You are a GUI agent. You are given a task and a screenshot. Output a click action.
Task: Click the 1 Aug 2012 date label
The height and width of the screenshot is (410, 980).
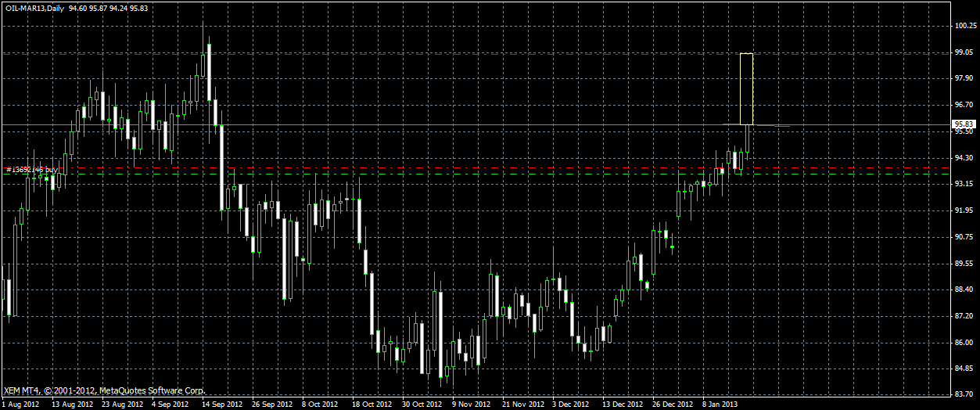click(20, 405)
